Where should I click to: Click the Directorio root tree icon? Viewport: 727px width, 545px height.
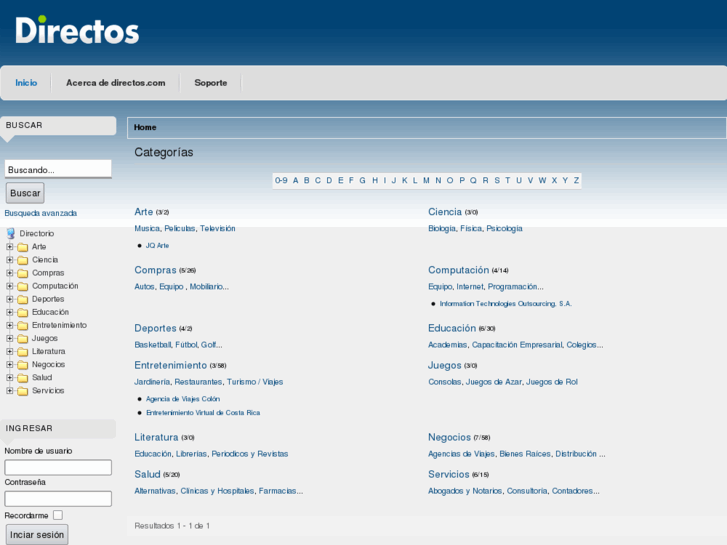tap(11, 233)
